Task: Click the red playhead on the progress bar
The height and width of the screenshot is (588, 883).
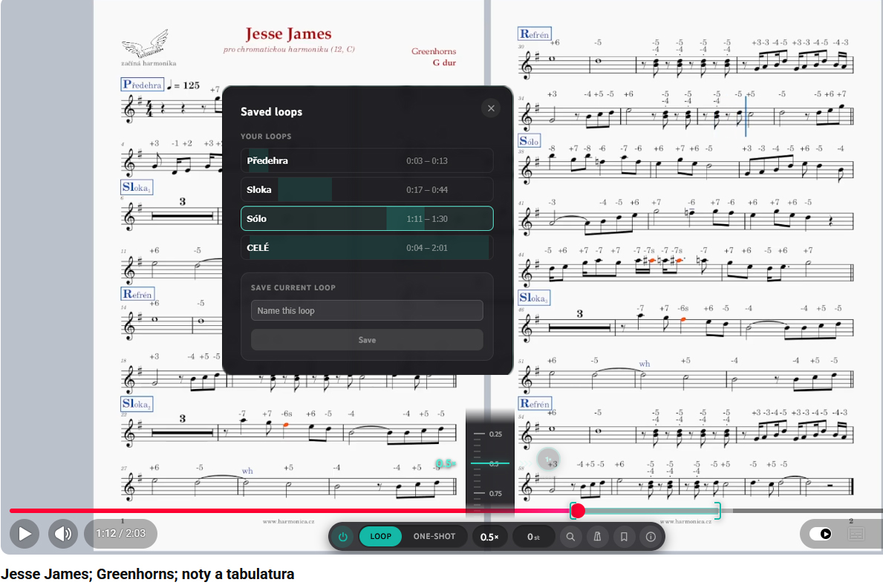Action: pyautogui.click(x=578, y=511)
